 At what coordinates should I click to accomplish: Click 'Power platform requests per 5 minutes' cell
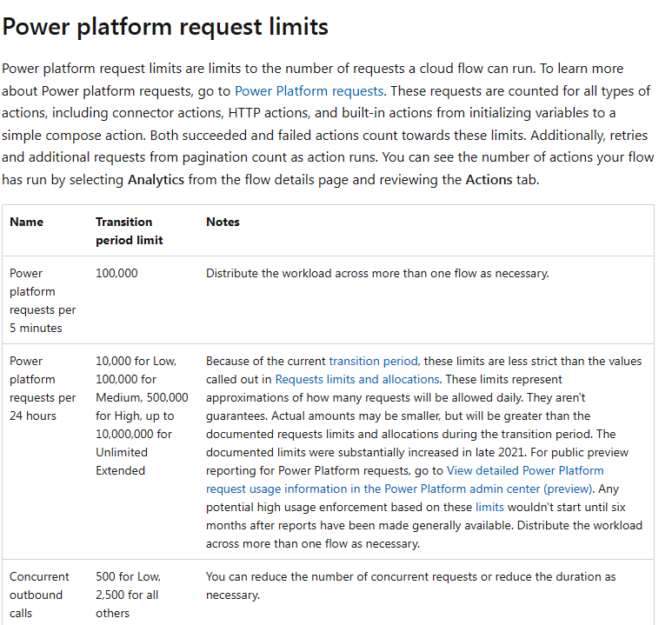pyautogui.click(x=43, y=301)
